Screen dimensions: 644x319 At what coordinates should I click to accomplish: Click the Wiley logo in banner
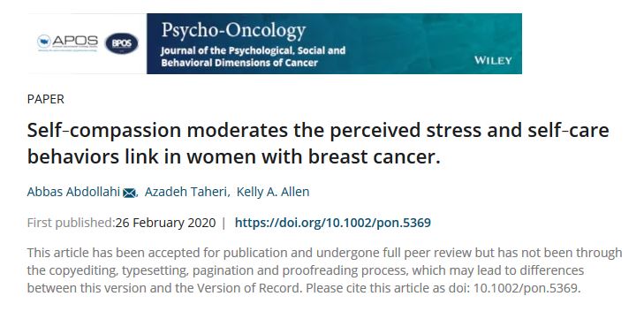pyautogui.click(x=493, y=60)
